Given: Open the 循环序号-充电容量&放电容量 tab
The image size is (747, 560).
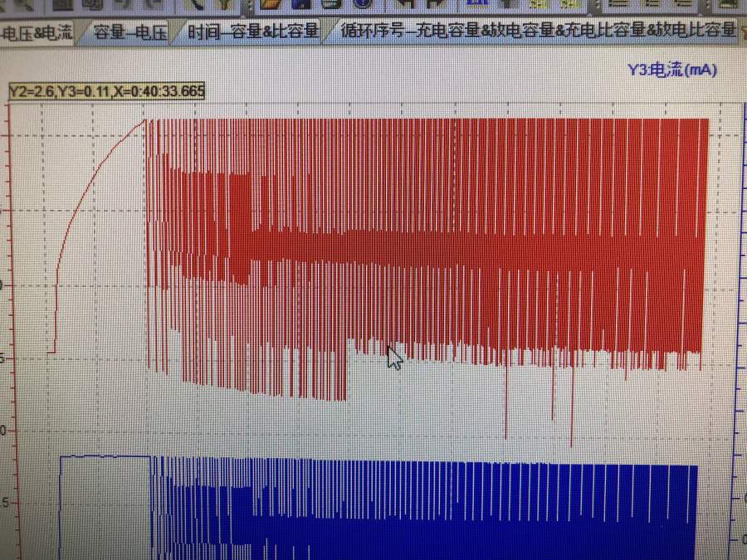Looking at the screenshot, I should (537, 31).
